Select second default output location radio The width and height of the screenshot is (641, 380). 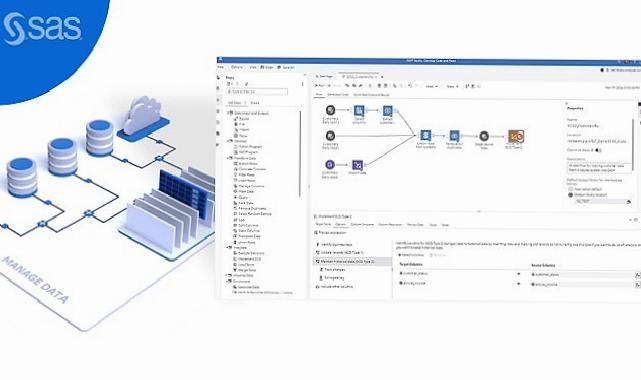(x=571, y=195)
